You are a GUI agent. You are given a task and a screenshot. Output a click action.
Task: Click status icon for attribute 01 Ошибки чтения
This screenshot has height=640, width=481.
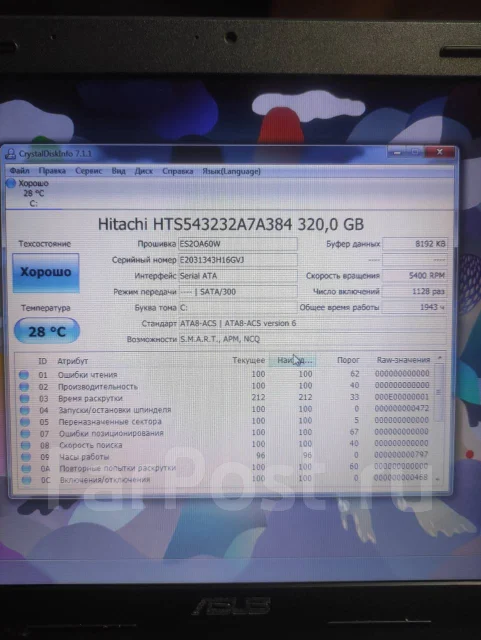pyautogui.click(x=24, y=375)
